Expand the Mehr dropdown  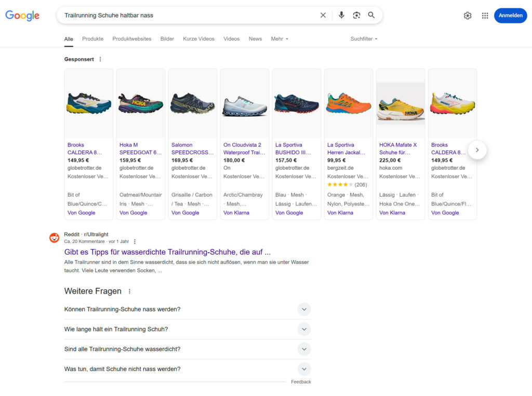pos(280,39)
